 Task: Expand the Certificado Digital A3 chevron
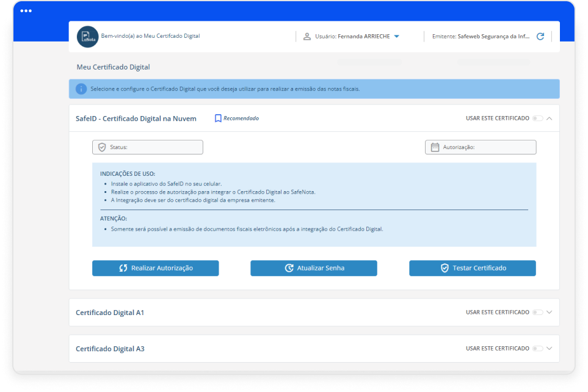point(550,349)
